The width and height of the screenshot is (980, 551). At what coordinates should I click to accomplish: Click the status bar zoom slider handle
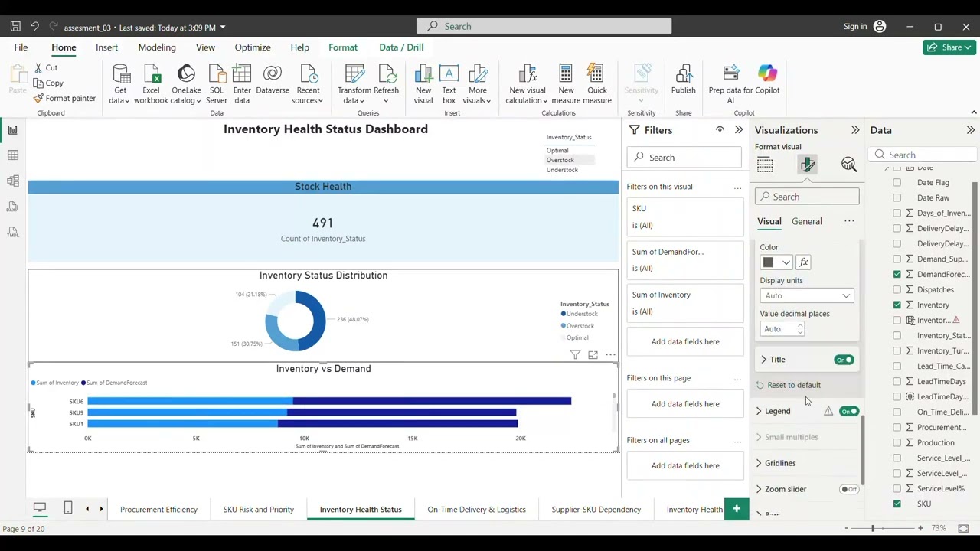[874, 528]
